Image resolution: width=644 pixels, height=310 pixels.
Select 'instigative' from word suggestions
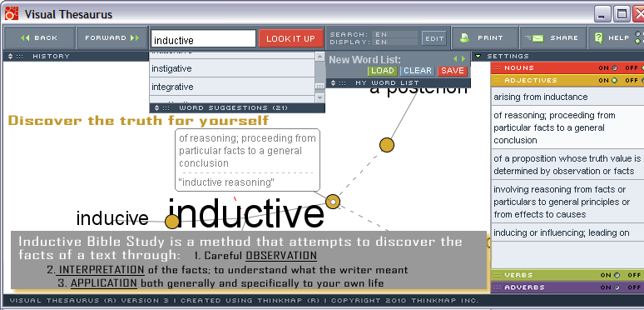[x=232, y=68]
